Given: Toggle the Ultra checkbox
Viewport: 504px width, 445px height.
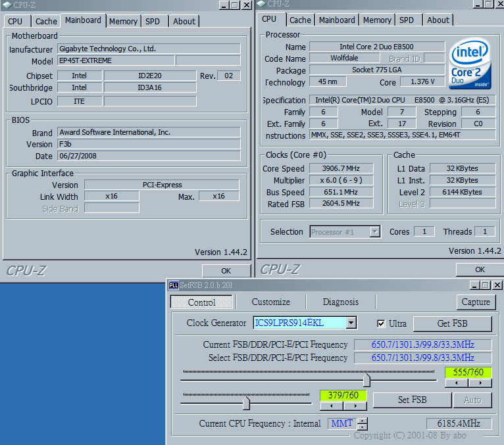Looking at the screenshot, I should tap(381, 323).
